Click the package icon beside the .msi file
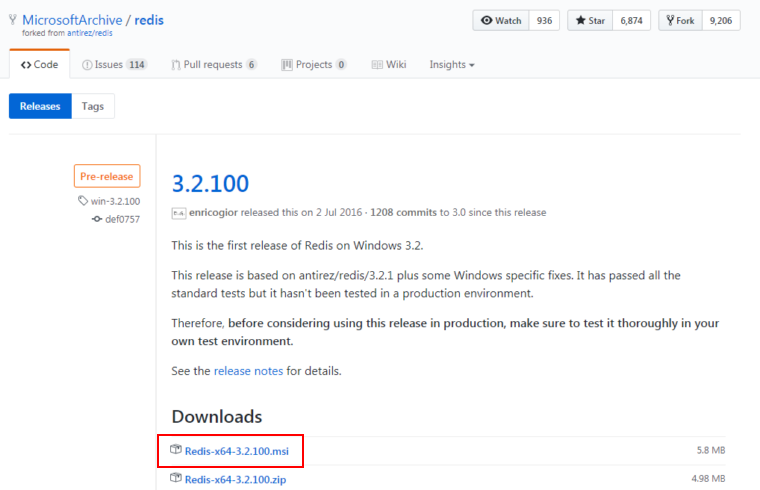760x490 pixels. click(x=175, y=449)
